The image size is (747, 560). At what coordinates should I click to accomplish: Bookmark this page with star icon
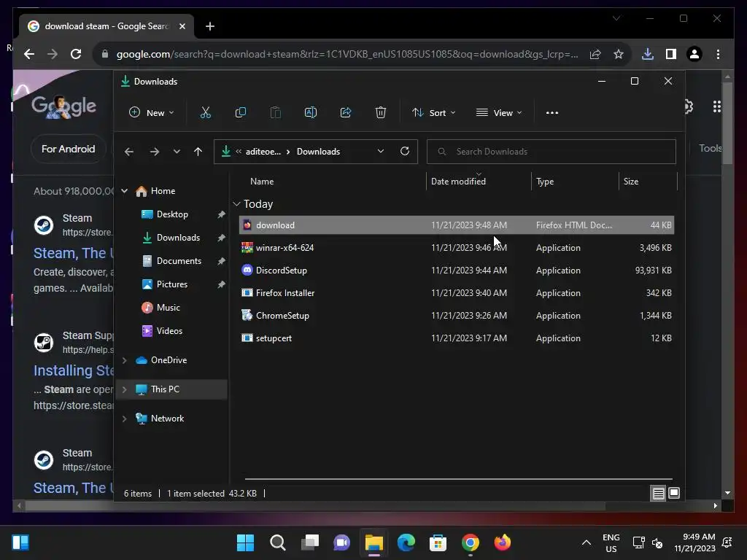pyautogui.click(x=619, y=54)
